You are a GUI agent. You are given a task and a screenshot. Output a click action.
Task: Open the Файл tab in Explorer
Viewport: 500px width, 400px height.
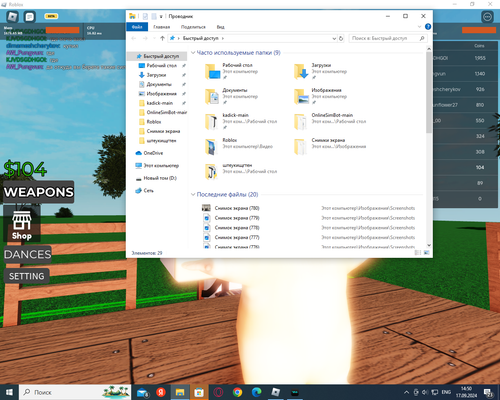(137, 27)
